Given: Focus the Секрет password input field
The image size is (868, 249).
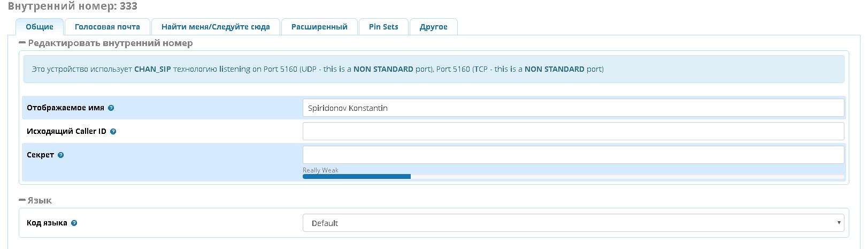Looking at the screenshot, I should [x=573, y=155].
